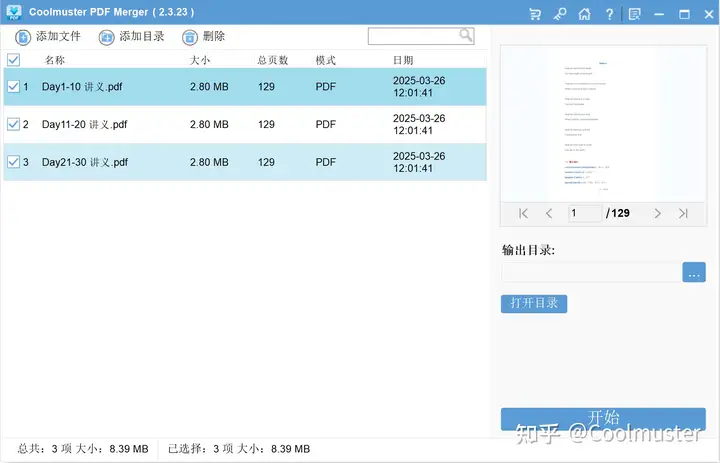Viewport: 720px width, 463px height.
Task: Click the search magnifier icon
Action: 466,35
